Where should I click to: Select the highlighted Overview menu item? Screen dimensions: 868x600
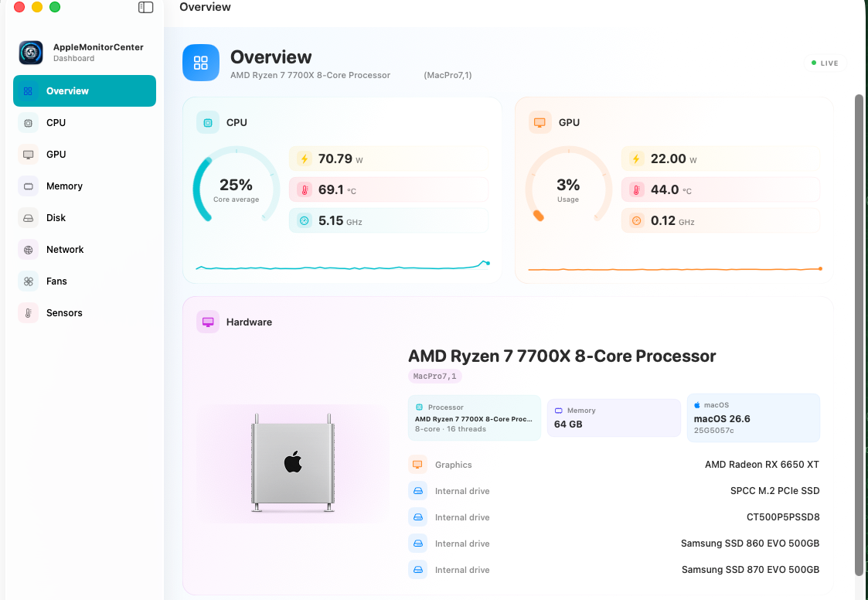point(85,91)
